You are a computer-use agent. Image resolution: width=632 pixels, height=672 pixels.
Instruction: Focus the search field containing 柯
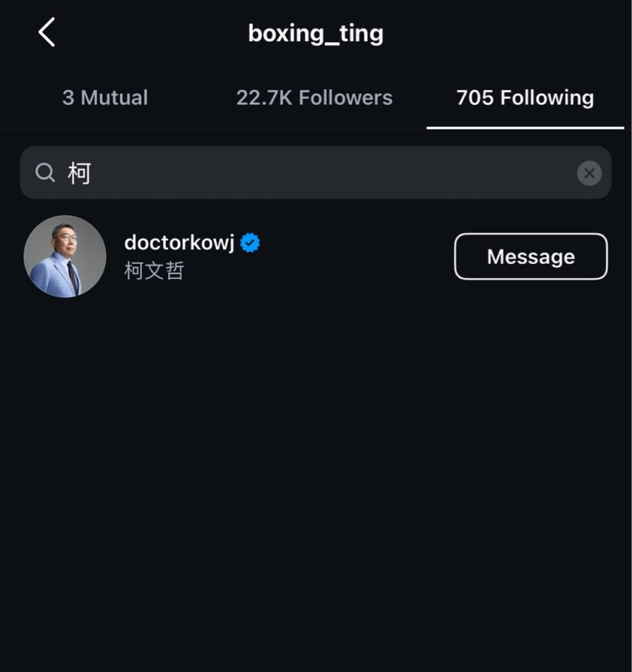click(x=315, y=173)
